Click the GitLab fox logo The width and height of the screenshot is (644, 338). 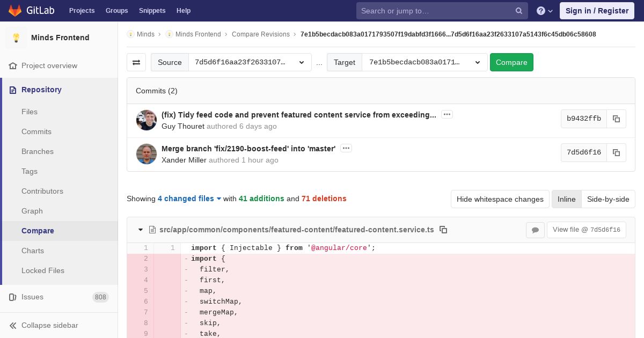[x=15, y=11]
